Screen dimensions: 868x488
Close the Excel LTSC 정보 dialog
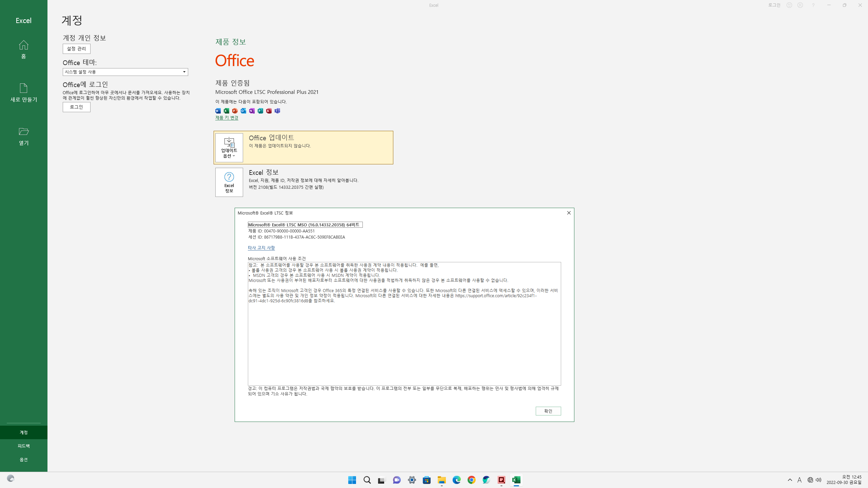click(569, 213)
